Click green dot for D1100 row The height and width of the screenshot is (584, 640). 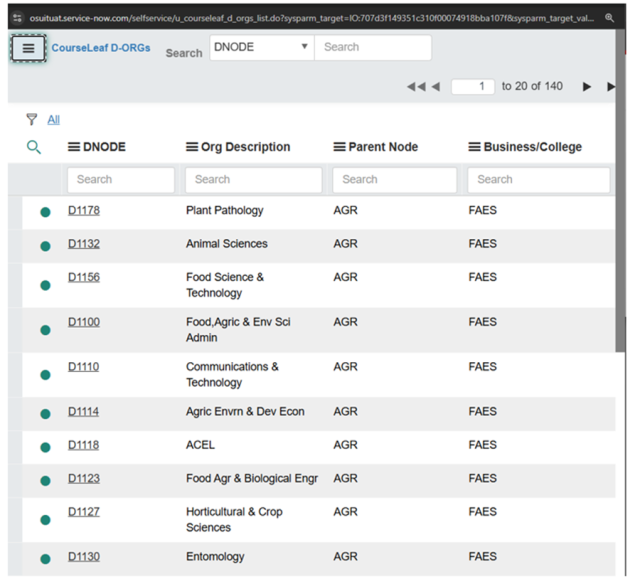coord(45,330)
